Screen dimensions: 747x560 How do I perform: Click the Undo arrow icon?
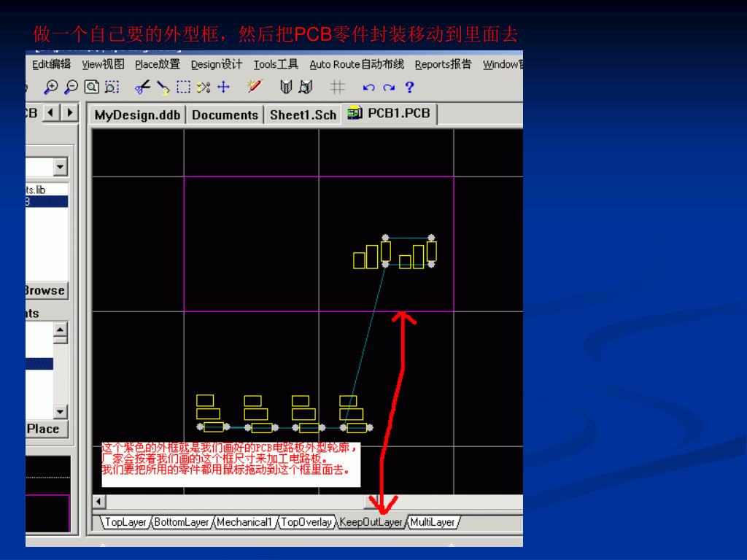pyautogui.click(x=368, y=87)
